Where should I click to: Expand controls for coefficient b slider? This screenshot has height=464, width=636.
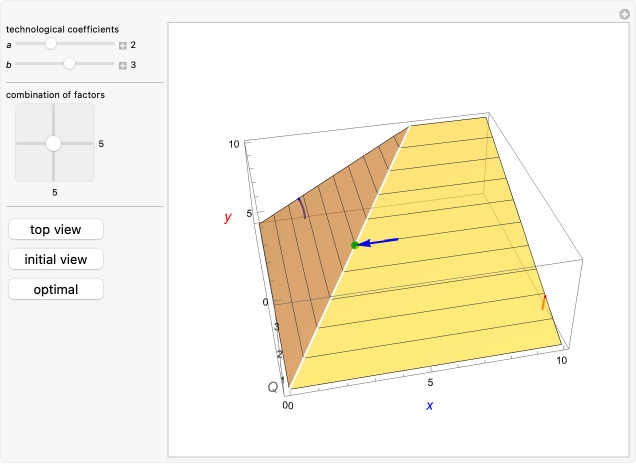point(123,65)
